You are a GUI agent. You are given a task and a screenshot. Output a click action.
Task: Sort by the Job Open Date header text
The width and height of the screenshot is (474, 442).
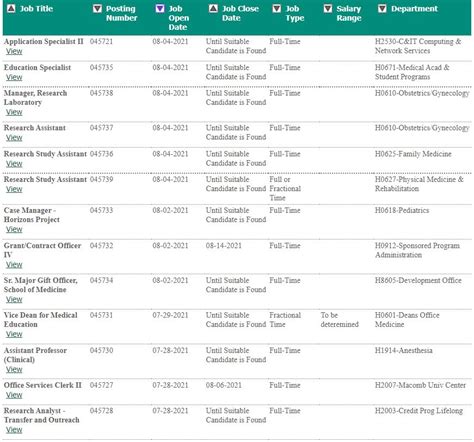point(179,18)
